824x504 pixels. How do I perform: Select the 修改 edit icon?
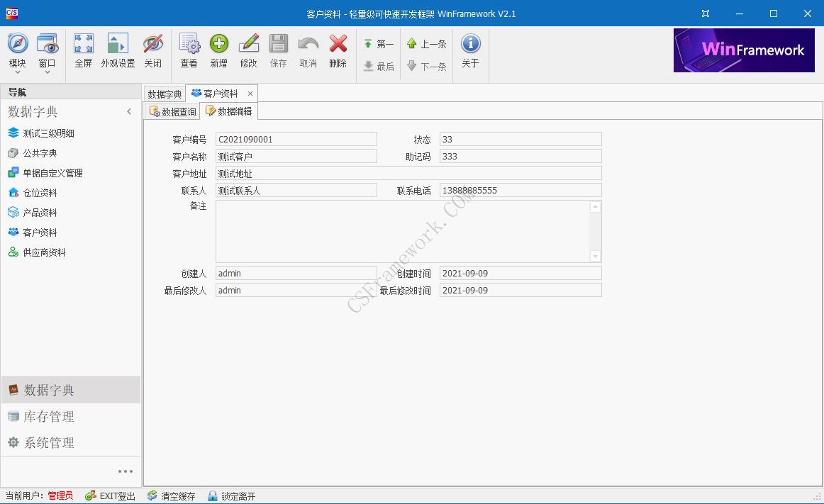coord(249,50)
